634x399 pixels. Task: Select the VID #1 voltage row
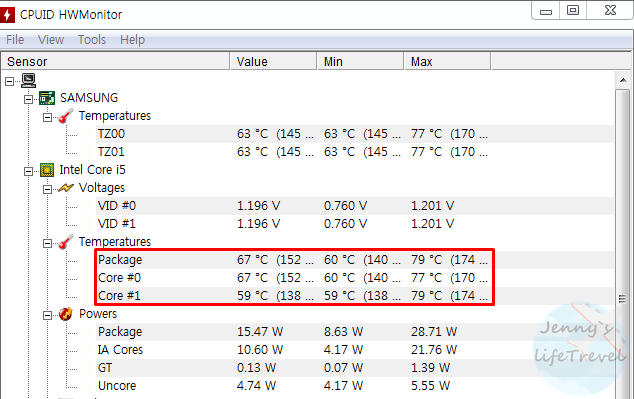pos(355,224)
